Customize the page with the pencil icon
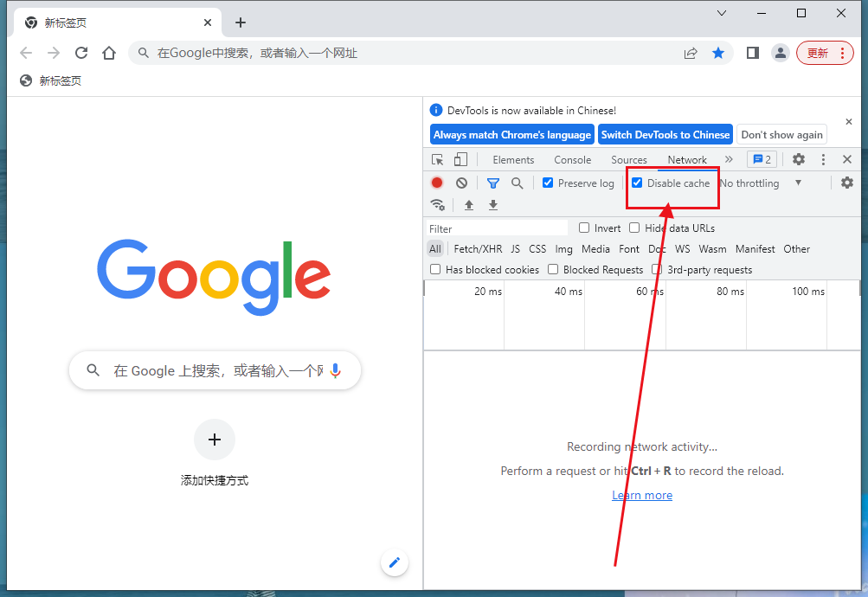The height and width of the screenshot is (597, 868). pos(395,562)
